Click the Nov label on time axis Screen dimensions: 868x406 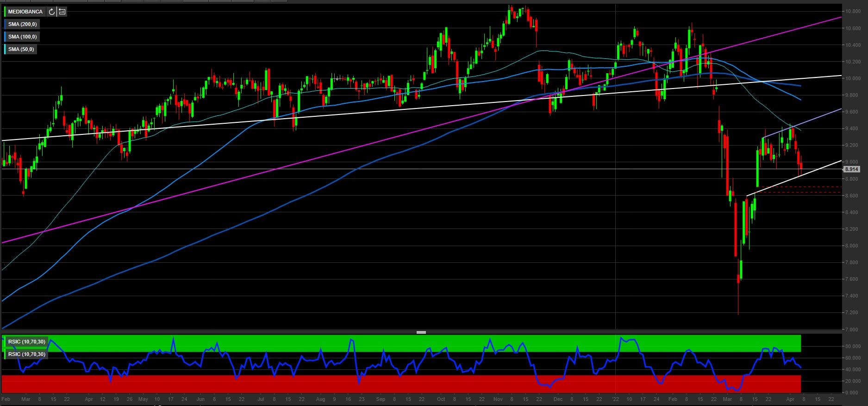pos(498,399)
